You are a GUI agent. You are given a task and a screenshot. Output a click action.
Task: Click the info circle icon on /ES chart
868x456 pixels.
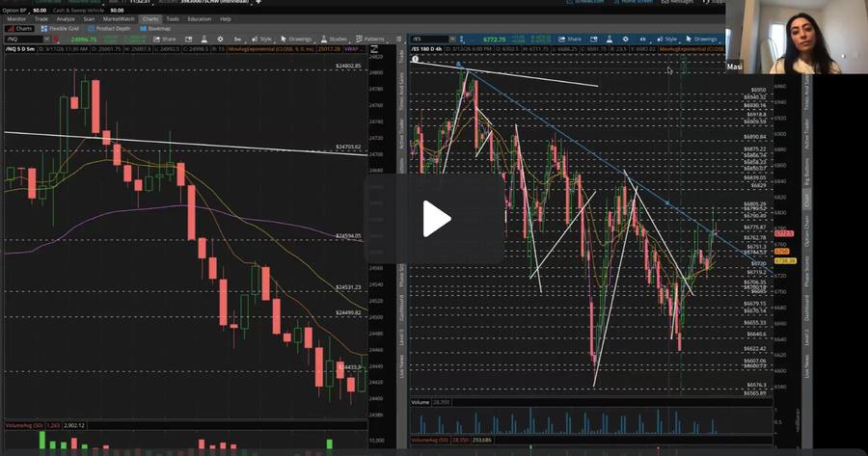click(x=415, y=59)
